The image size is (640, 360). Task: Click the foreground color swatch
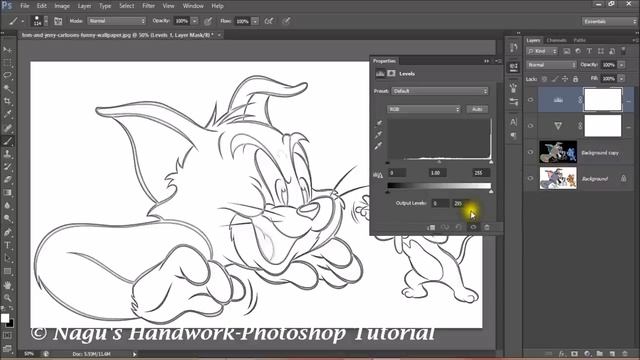4,318
